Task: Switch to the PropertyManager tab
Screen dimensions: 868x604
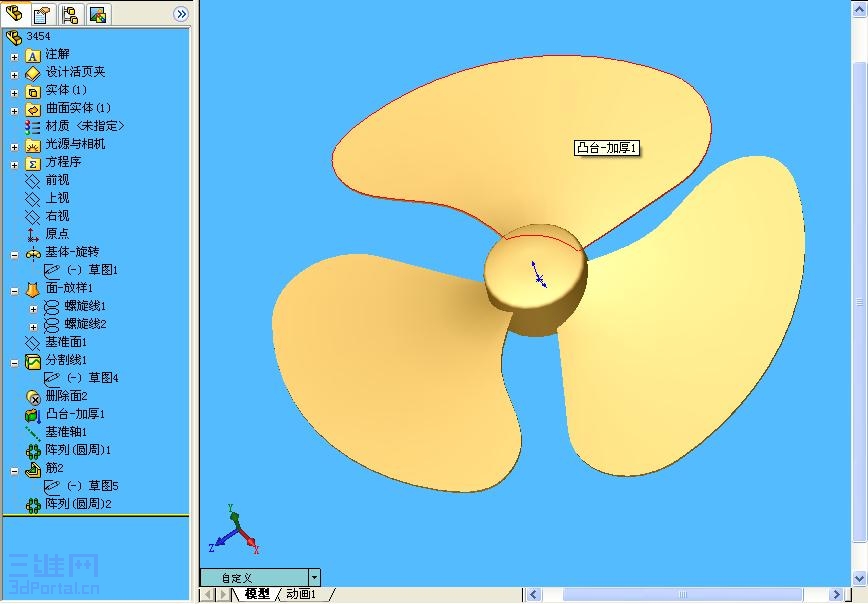Action: pyautogui.click(x=42, y=14)
